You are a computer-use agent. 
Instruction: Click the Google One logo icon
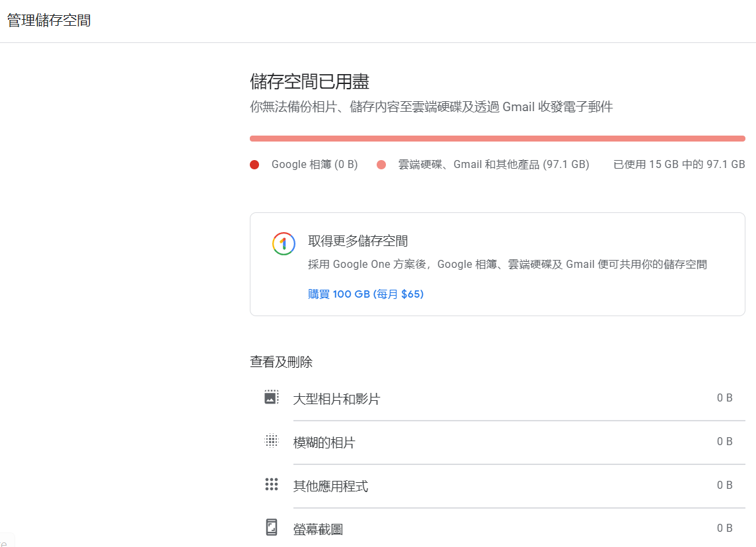(283, 243)
